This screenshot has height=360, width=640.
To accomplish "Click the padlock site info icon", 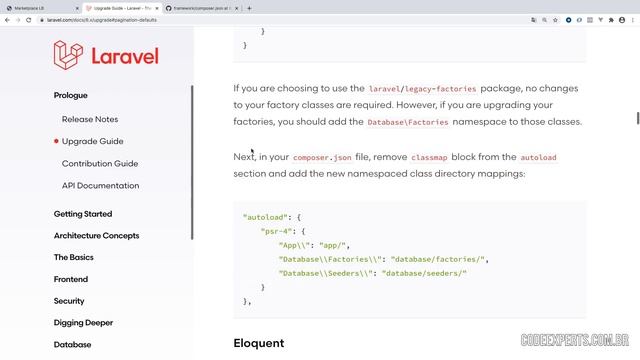I will [x=42, y=20].
